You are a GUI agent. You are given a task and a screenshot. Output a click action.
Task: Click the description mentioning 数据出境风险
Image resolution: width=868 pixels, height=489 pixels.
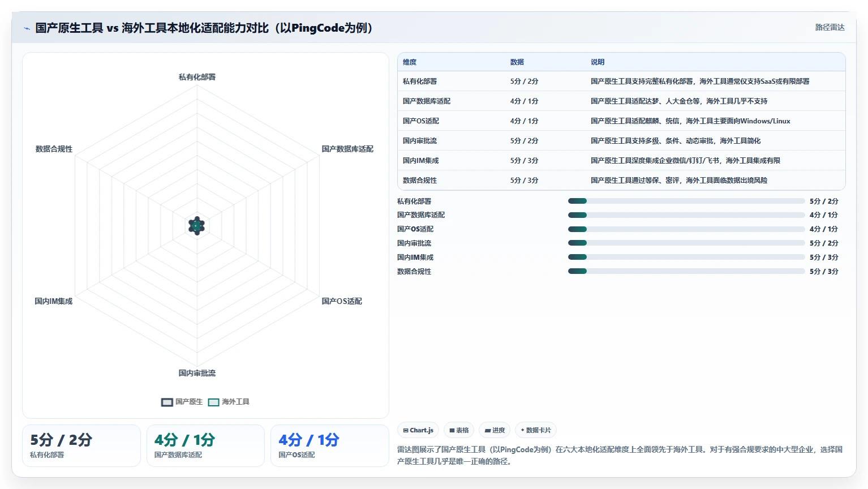(679, 181)
